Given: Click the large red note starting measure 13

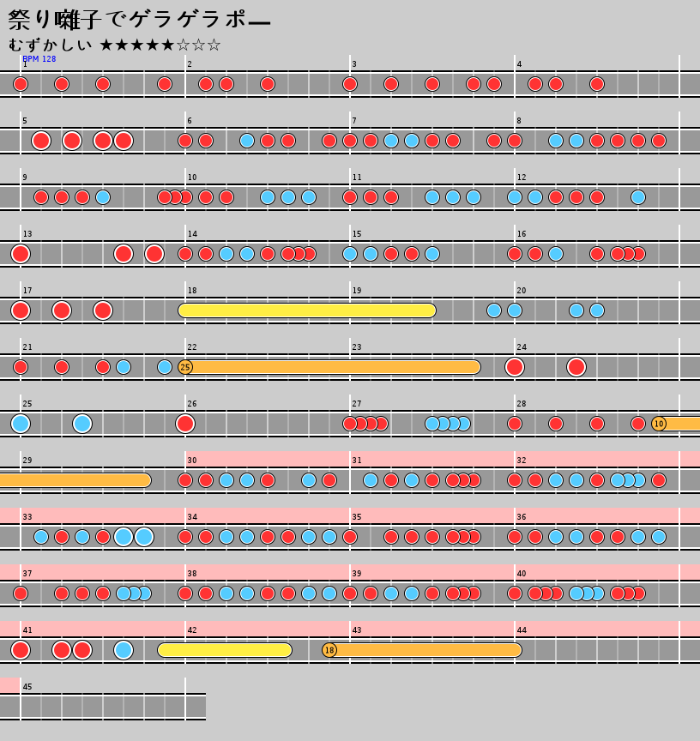Looking at the screenshot, I should pyautogui.click(x=21, y=254).
